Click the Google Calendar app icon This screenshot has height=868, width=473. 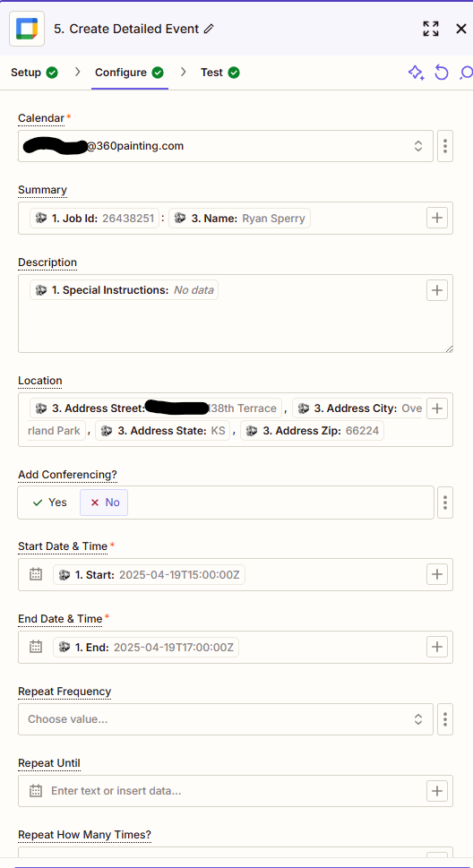coord(26,29)
